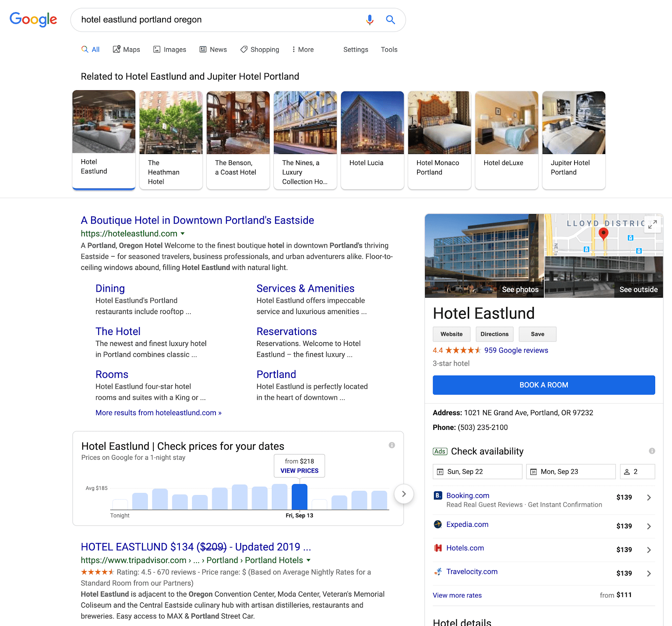Open search Tools
Viewport: 672px width, 626px height.
click(x=389, y=50)
